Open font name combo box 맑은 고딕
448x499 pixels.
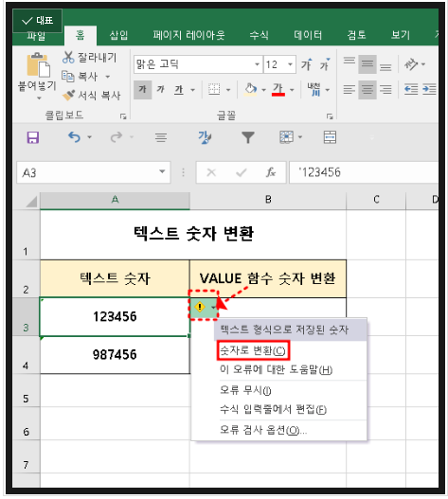pos(198,64)
